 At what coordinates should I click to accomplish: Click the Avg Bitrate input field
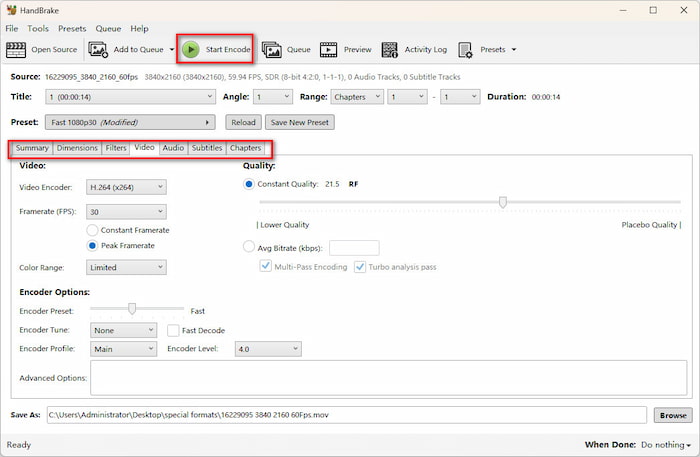[354, 248]
